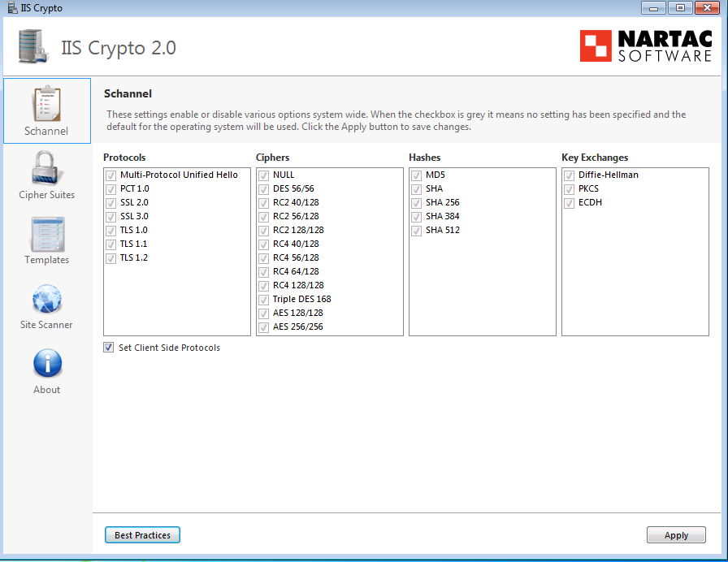Select the Templates sidebar label
This screenshot has height=562, width=728.
tap(47, 260)
